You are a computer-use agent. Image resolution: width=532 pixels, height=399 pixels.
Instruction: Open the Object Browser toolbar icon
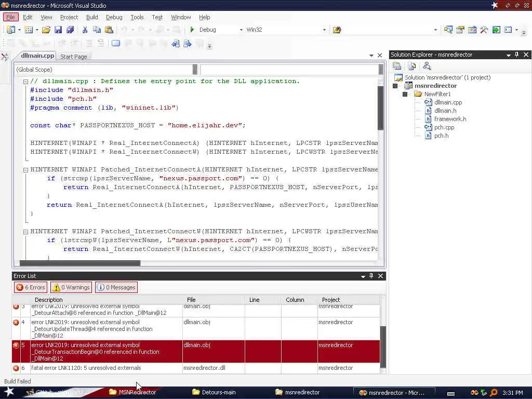(x=472, y=30)
